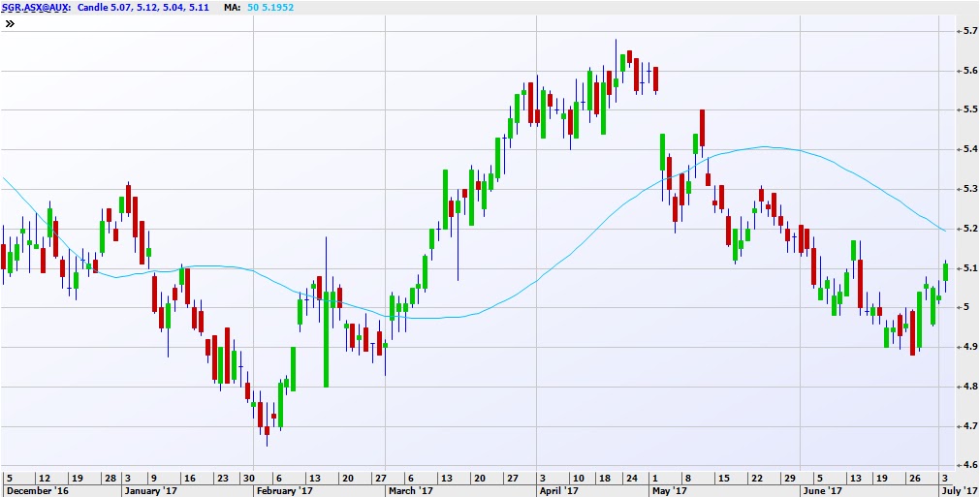Select June '17 on the time axis
The image size is (980, 497).
(822, 491)
